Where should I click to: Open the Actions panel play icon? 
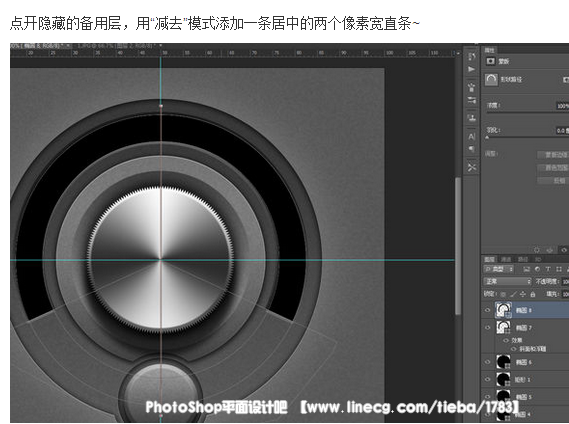click(471, 69)
